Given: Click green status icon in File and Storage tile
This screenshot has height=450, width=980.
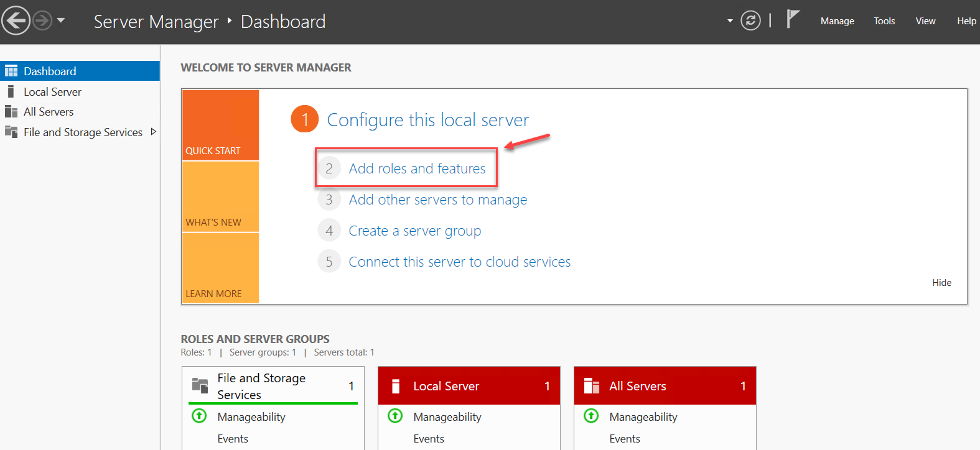Looking at the screenshot, I should [199, 416].
